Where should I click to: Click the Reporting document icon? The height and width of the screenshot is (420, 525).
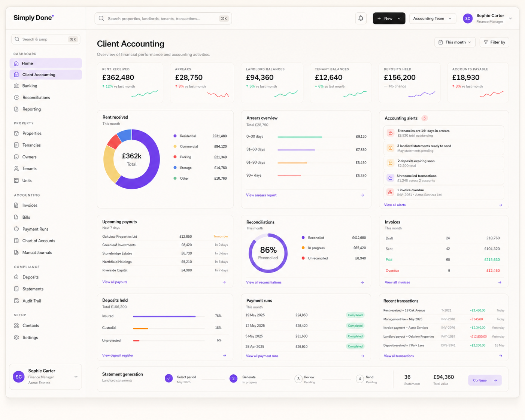16,109
